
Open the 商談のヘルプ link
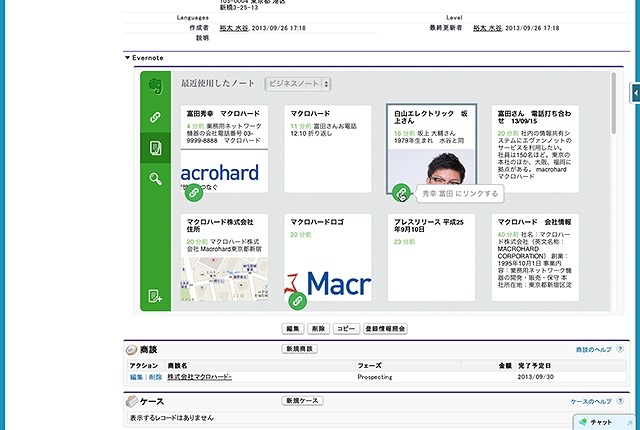tap(593, 350)
